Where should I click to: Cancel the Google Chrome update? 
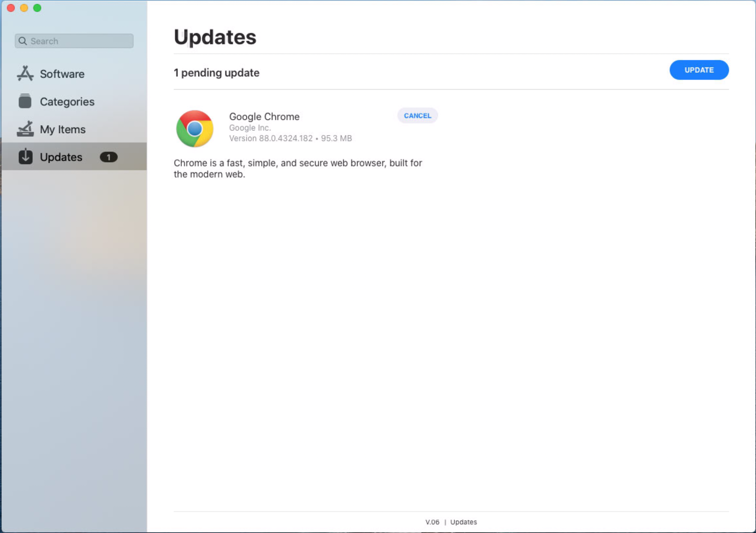pos(417,116)
